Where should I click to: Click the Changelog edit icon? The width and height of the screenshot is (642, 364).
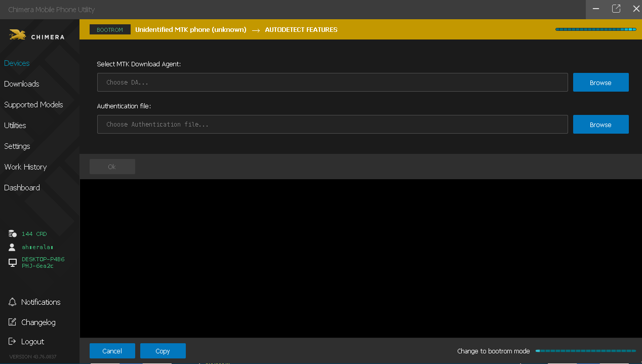[x=13, y=322]
